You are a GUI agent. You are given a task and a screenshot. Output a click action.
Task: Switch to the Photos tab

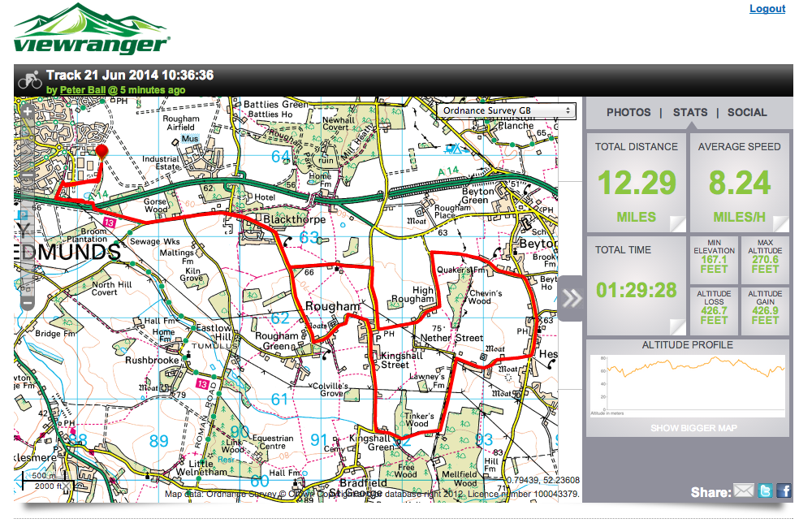[628, 113]
